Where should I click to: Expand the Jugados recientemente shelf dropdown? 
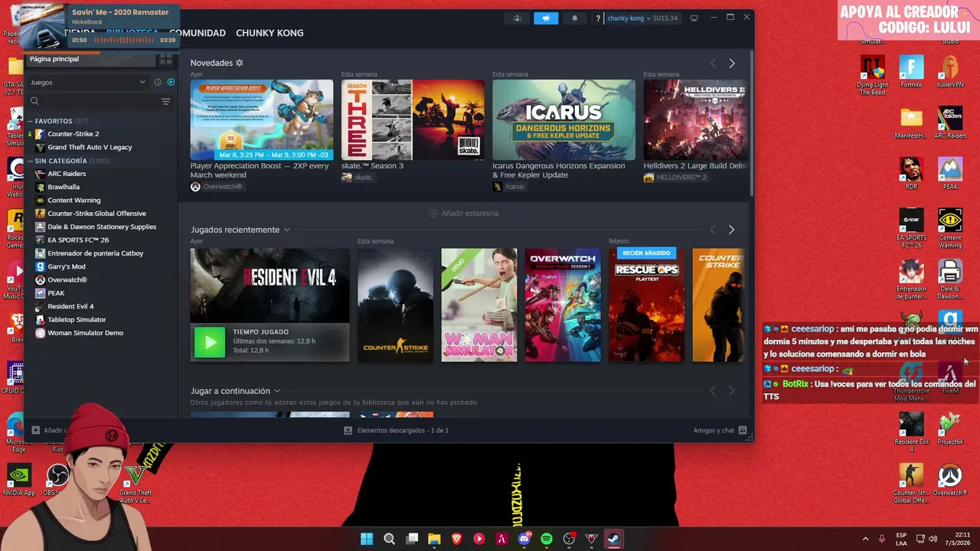pyautogui.click(x=287, y=230)
